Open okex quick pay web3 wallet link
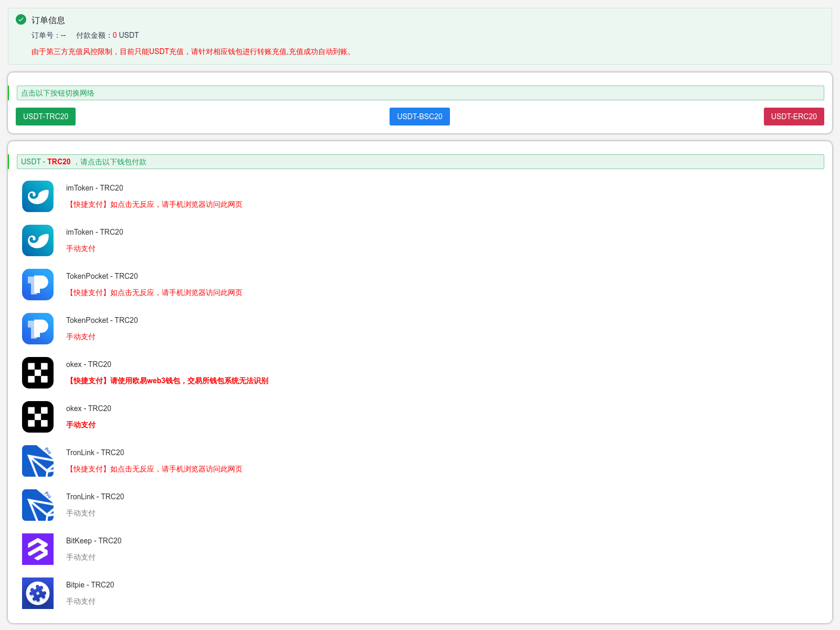This screenshot has width=840, height=630. (167, 381)
